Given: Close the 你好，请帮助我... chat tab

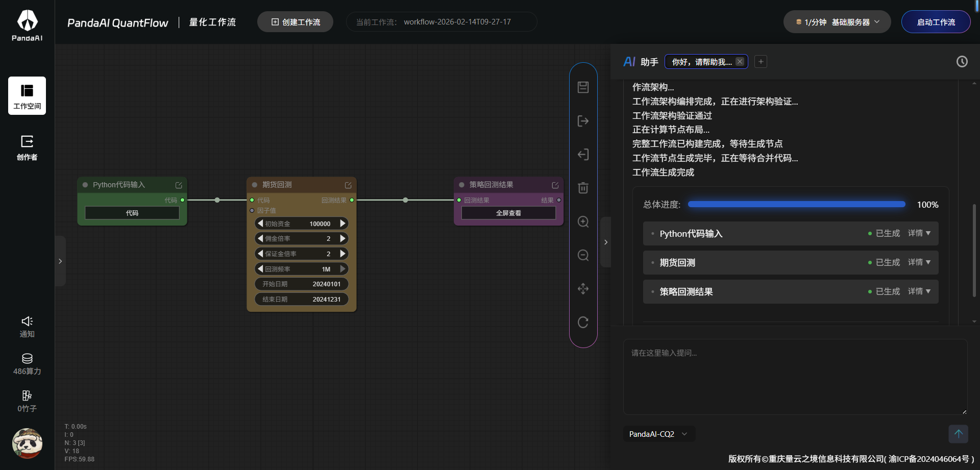Looking at the screenshot, I should tap(740, 62).
